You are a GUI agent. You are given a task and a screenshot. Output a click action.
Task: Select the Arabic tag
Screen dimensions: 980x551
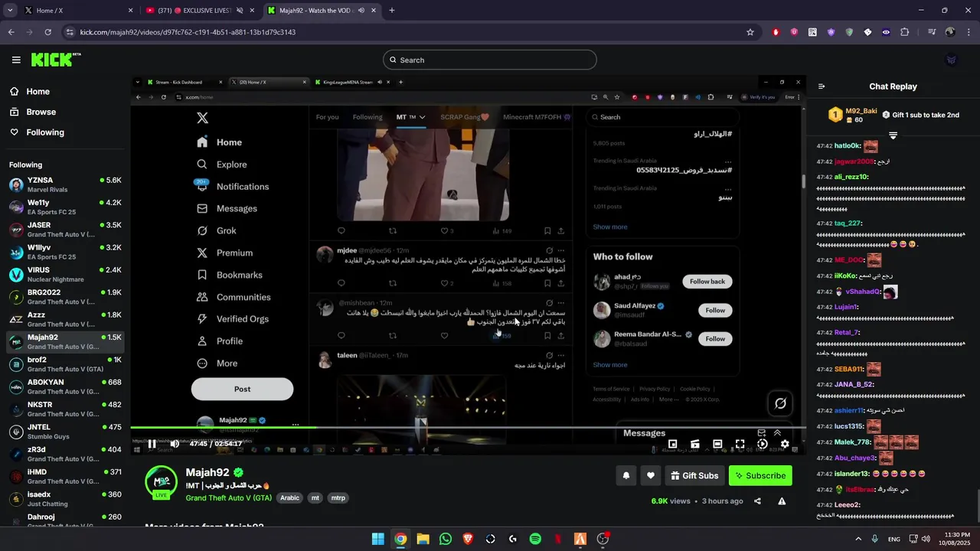click(289, 497)
